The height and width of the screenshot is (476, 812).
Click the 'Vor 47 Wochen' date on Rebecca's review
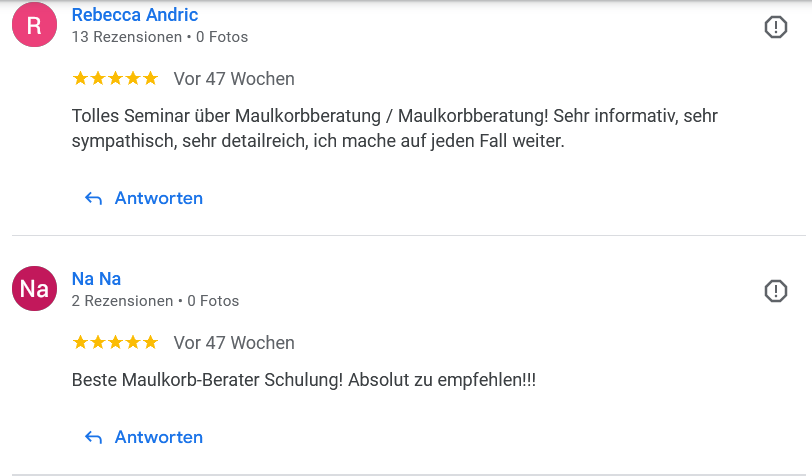click(234, 79)
